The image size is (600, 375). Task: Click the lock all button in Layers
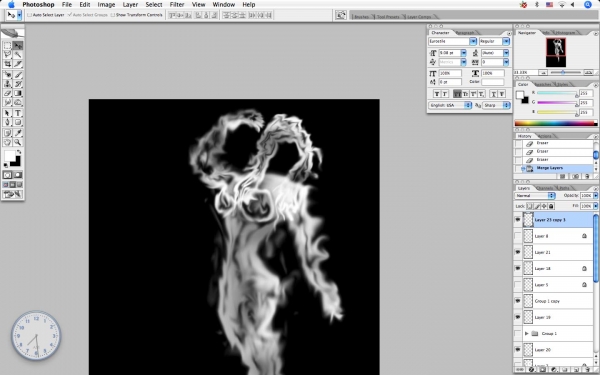[551, 206]
